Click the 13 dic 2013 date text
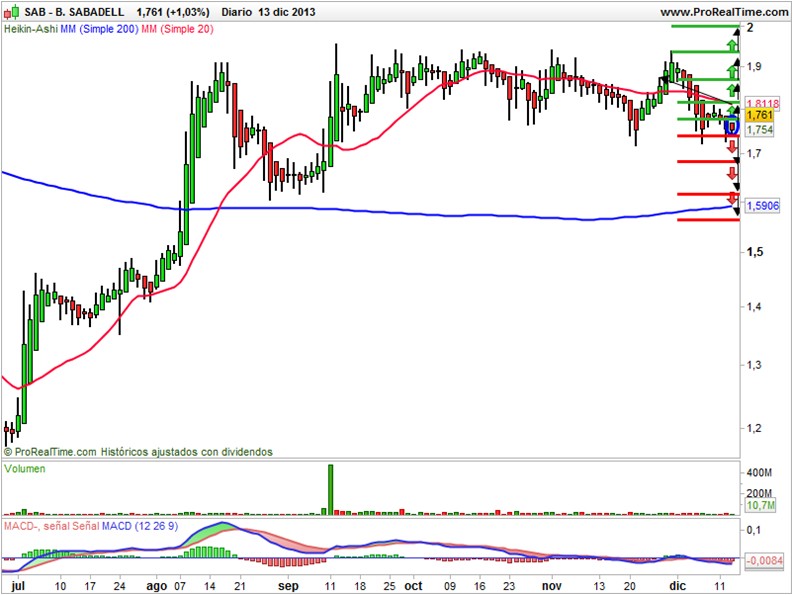793x595 pixels. pos(287,12)
